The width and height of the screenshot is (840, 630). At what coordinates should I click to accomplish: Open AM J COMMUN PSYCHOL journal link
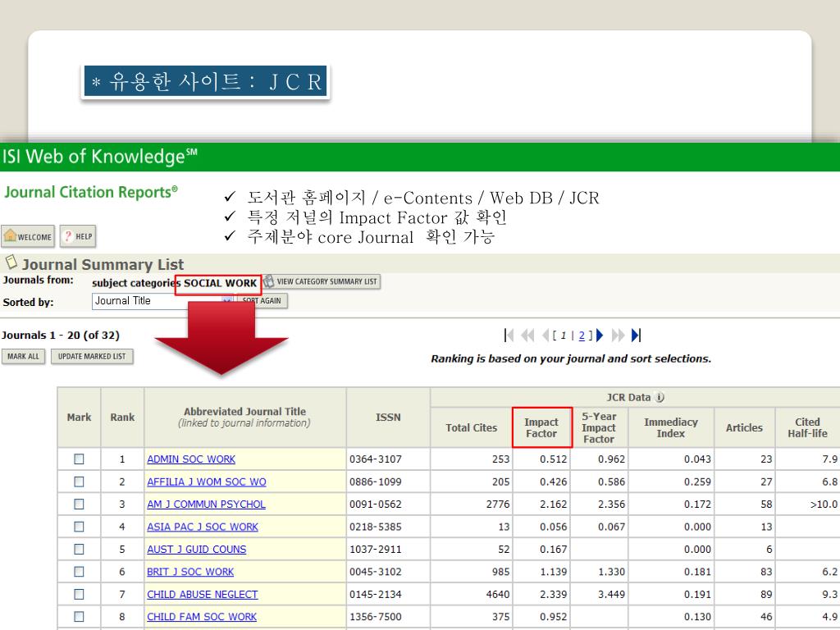tap(206, 504)
